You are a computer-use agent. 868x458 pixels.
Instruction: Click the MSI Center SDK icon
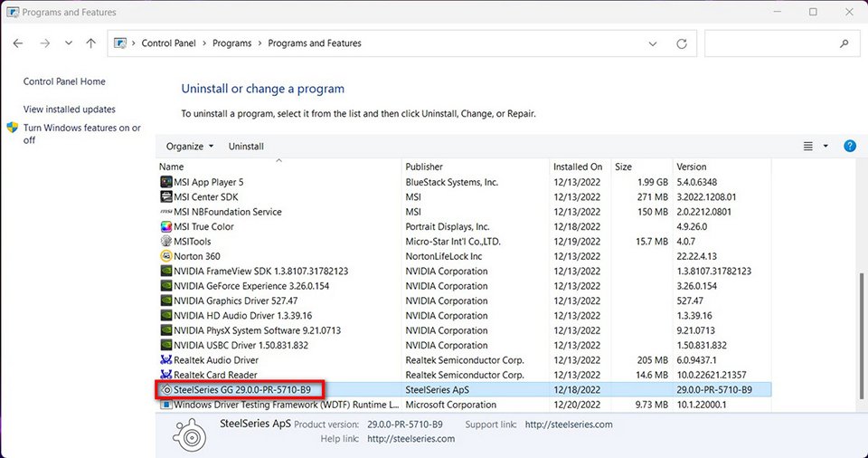click(165, 196)
